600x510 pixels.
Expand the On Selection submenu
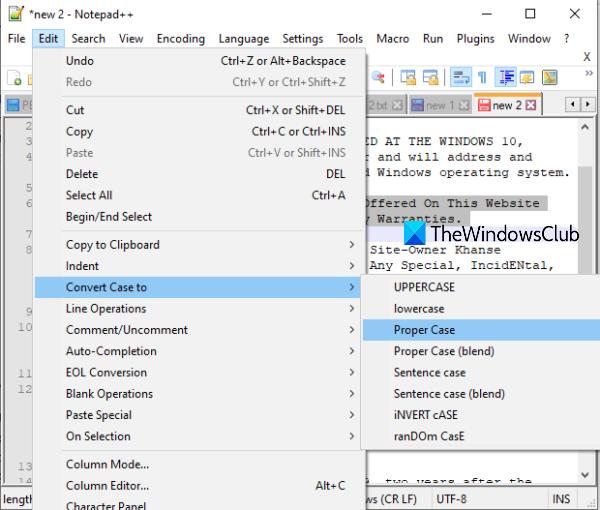click(x=197, y=436)
